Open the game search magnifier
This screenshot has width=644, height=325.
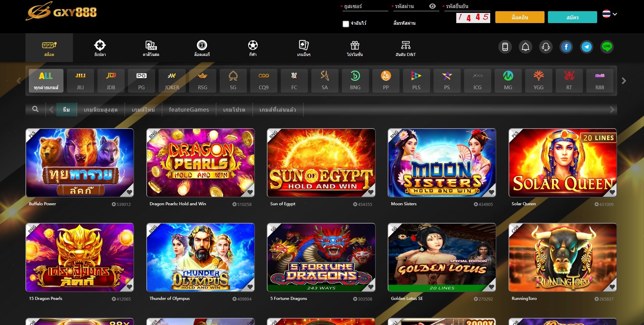[35, 109]
